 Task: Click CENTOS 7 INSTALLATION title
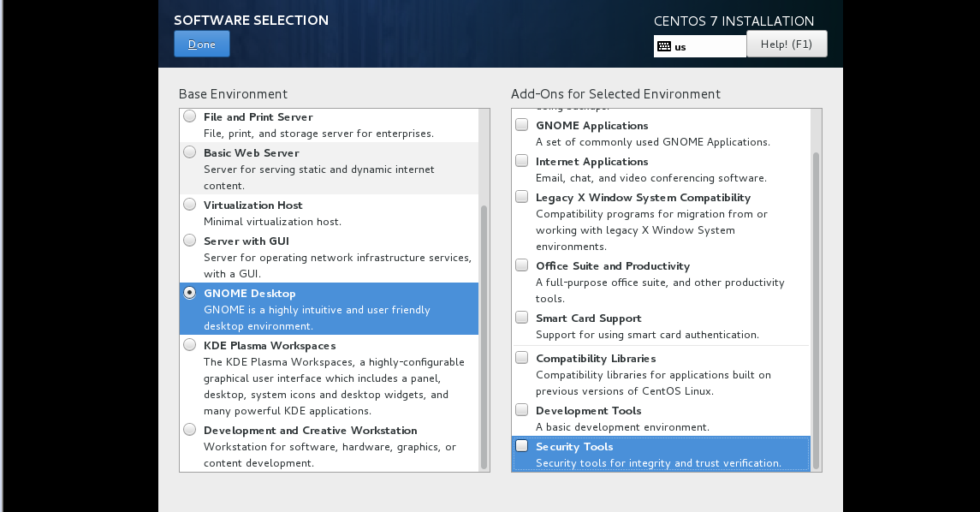[x=734, y=21]
